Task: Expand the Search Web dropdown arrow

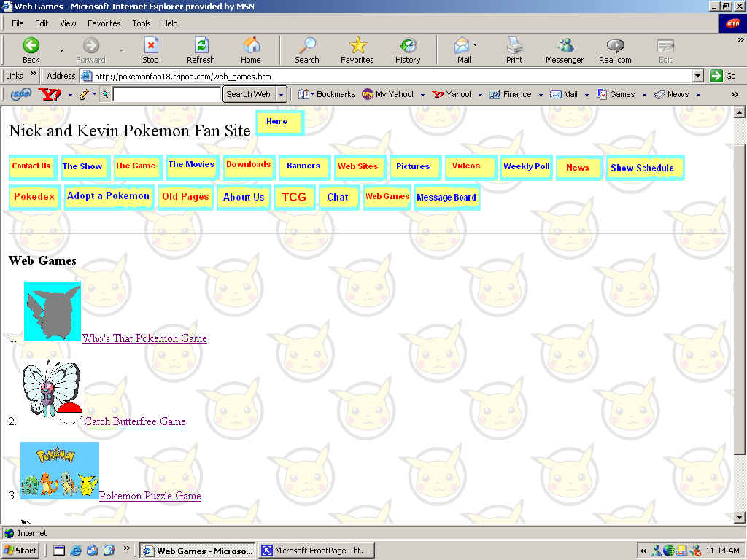Action: (x=282, y=94)
